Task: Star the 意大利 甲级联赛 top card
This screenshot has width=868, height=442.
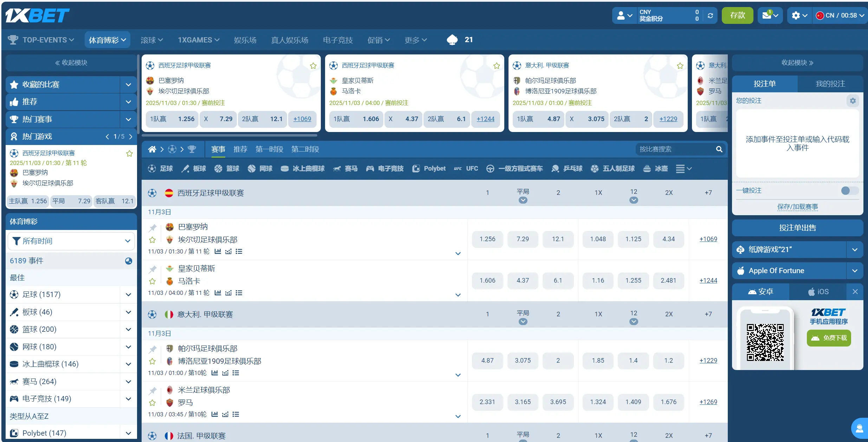Action: coord(680,66)
